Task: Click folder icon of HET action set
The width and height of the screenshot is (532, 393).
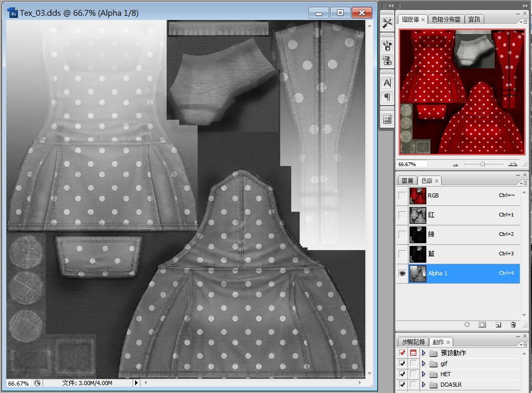Action: pyautogui.click(x=433, y=375)
